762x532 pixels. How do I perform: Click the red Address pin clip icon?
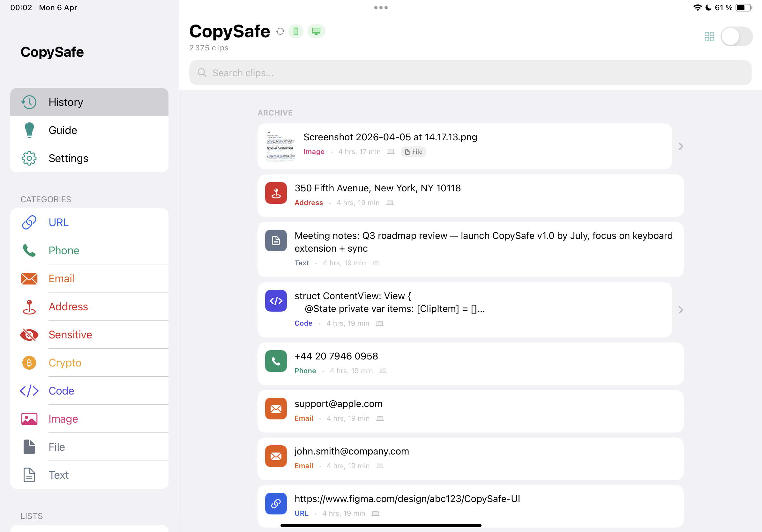pyautogui.click(x=276, y=193)
